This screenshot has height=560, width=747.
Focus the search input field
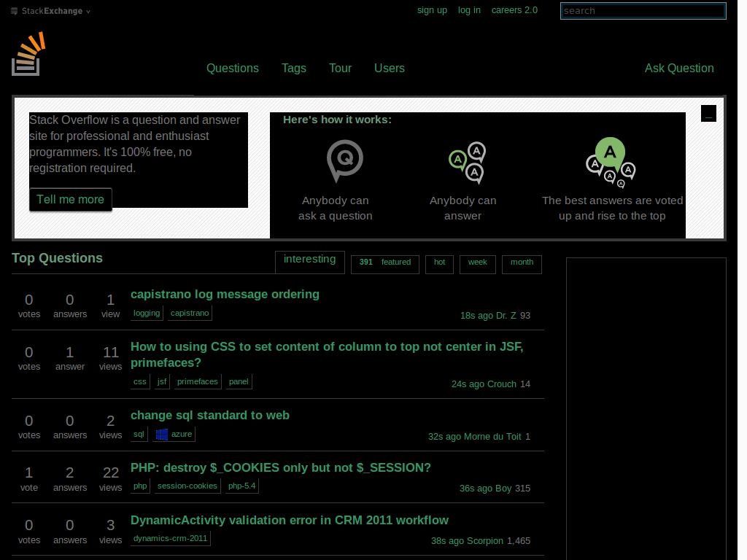(x=643, y=11)
